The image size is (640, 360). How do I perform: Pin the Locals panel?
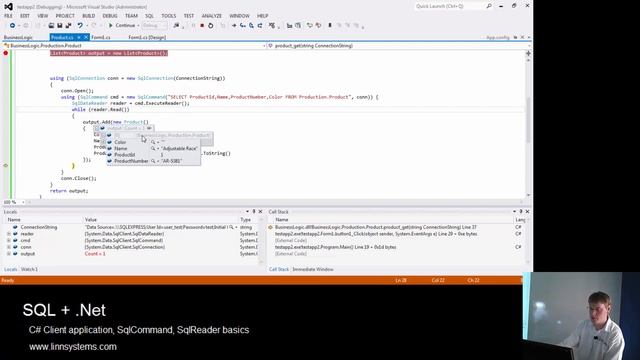coord(253,211)
